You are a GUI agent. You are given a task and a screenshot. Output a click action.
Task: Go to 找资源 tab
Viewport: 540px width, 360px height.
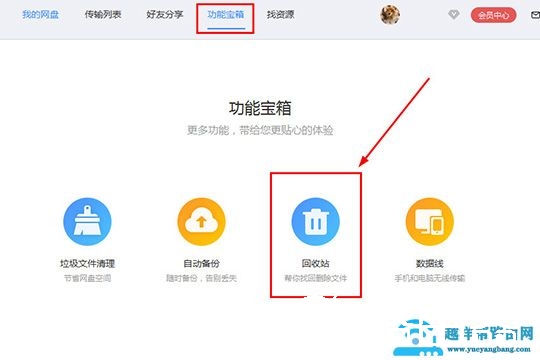pyautogui.click(x=281, y=14)
